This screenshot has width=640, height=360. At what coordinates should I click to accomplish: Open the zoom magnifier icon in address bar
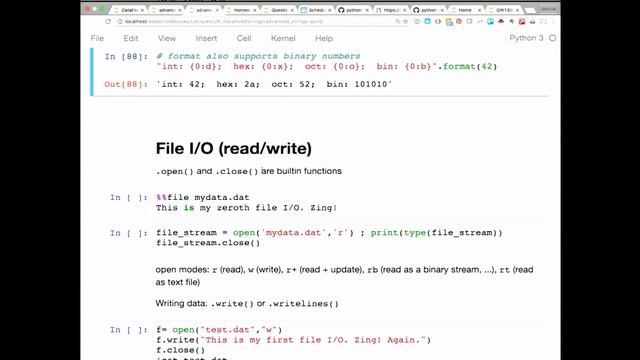(398, 22)
